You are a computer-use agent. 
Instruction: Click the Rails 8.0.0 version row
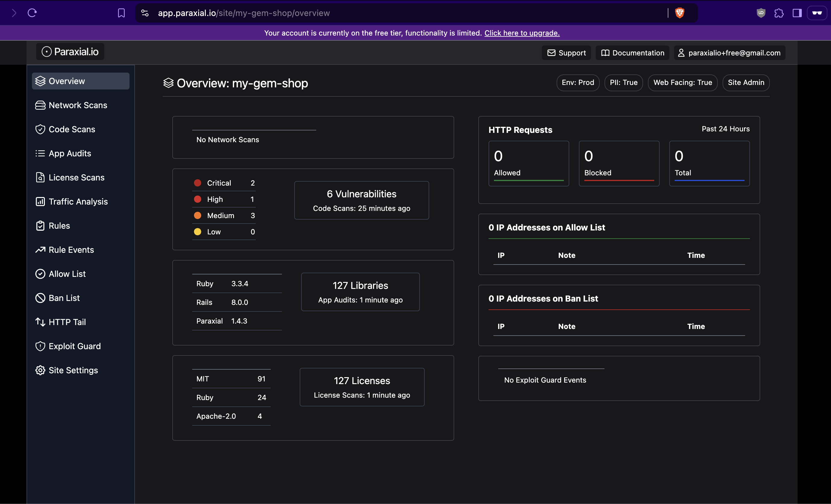[x=237, y=302]
